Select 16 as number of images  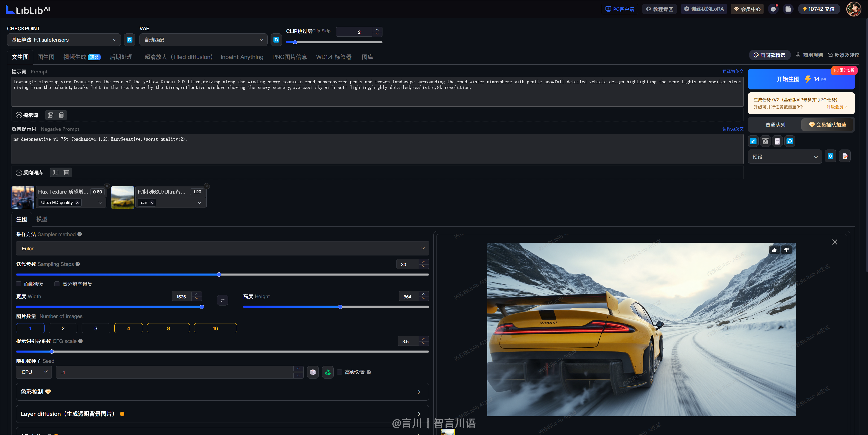coord(215,328)
